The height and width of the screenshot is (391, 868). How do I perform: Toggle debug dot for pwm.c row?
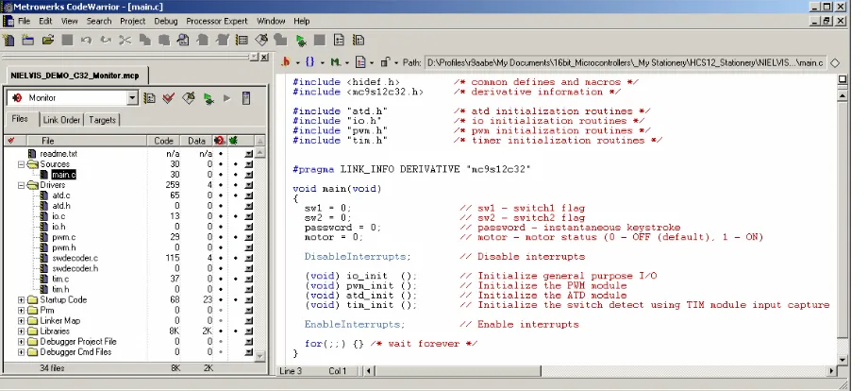pyautogui.click(x=235, y=237)
